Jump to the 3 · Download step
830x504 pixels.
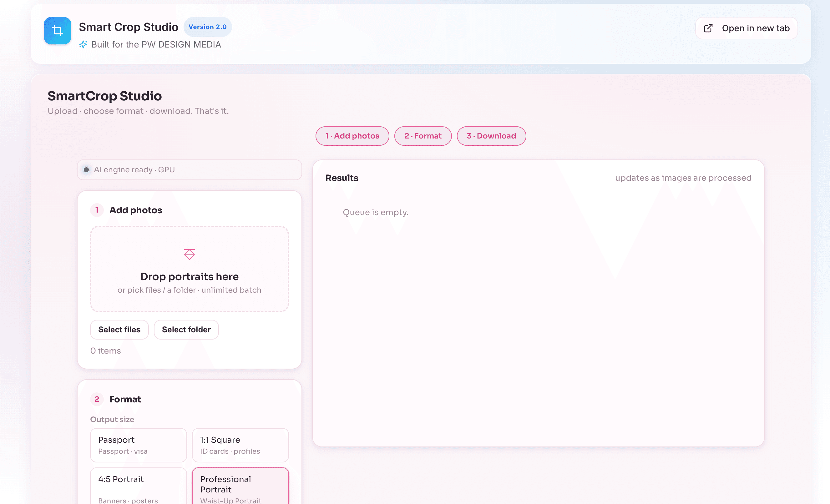491,136
